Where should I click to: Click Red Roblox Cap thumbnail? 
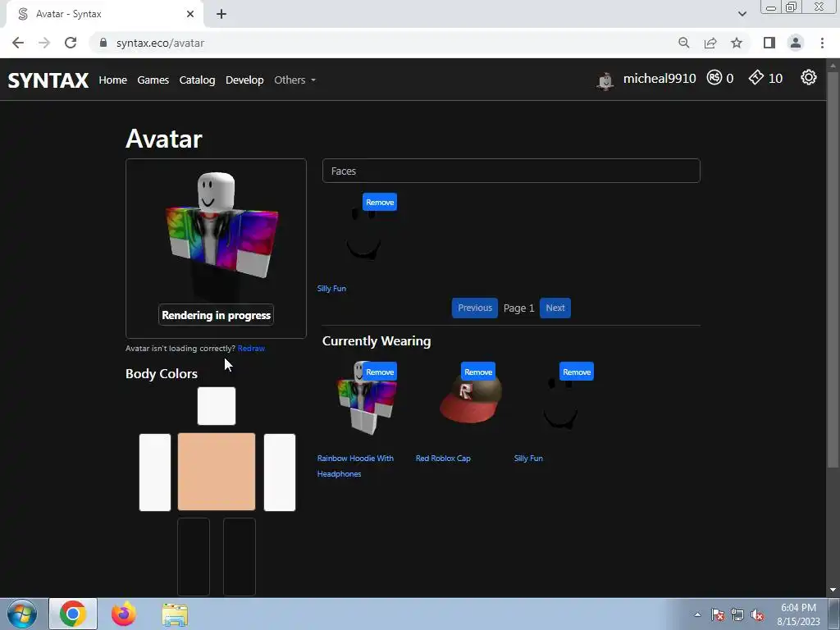point(470,398)
